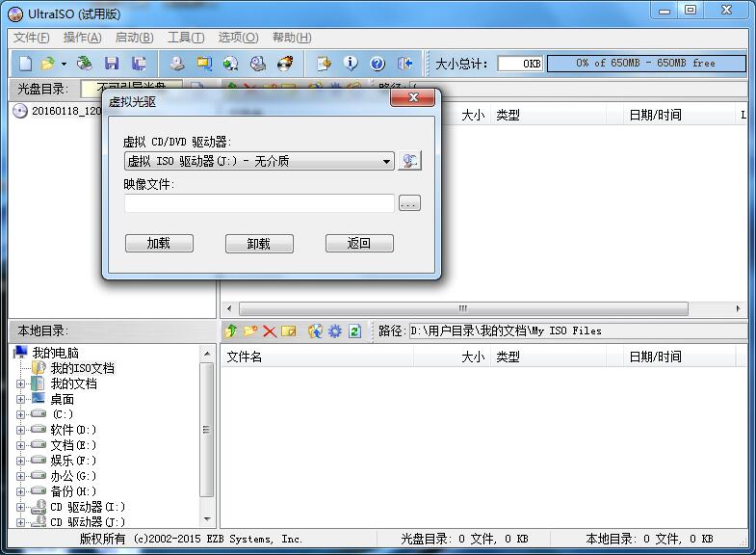Click the local pane yellow folder-with-corner icon

pos(289,330)
